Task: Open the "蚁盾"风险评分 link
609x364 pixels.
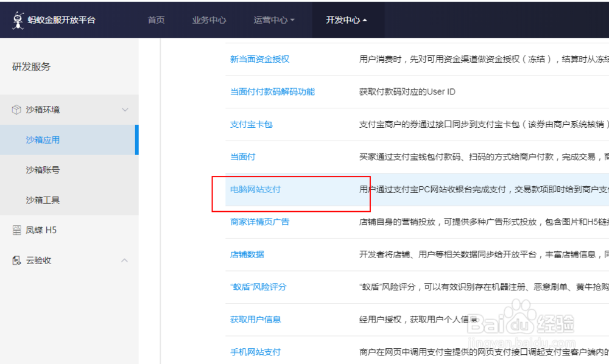Action: pos(258,287)
